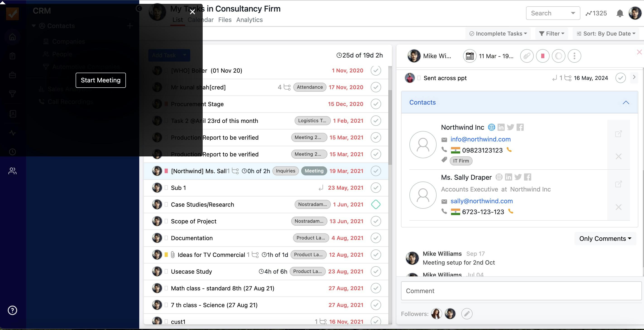Click the notification bell icon
644x330 pixels.
pos(620,13)
